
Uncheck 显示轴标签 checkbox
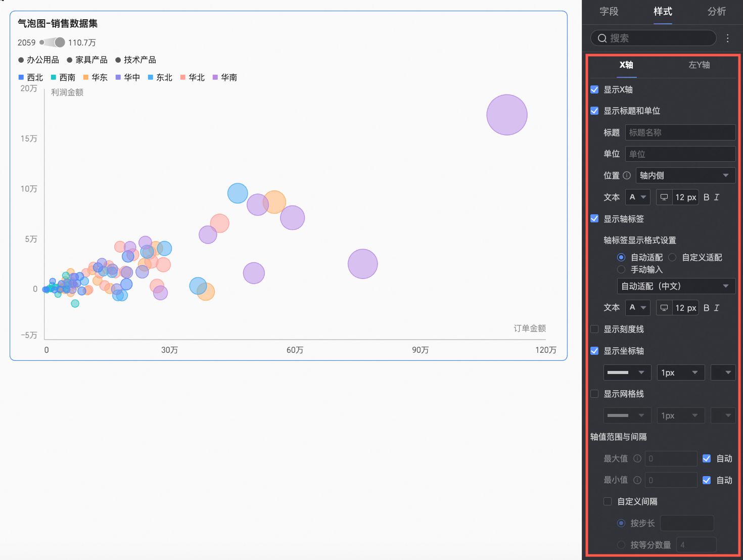[x=594, y=219]
